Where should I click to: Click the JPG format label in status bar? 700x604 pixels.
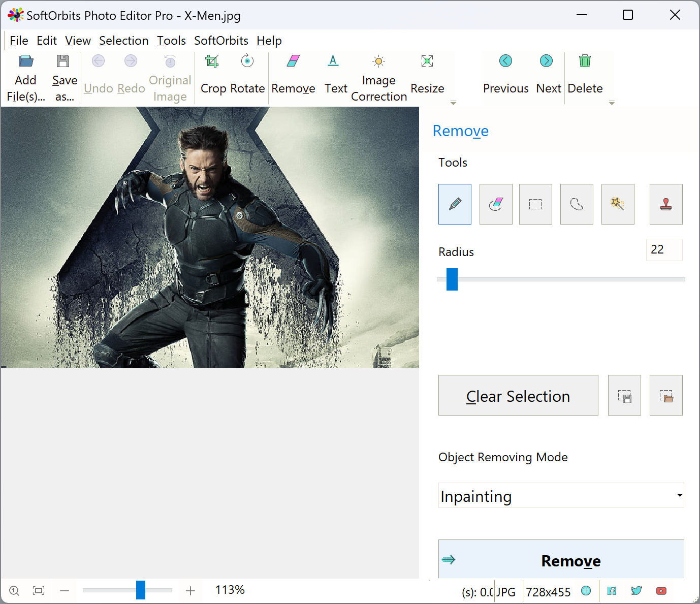pos(505,592)
